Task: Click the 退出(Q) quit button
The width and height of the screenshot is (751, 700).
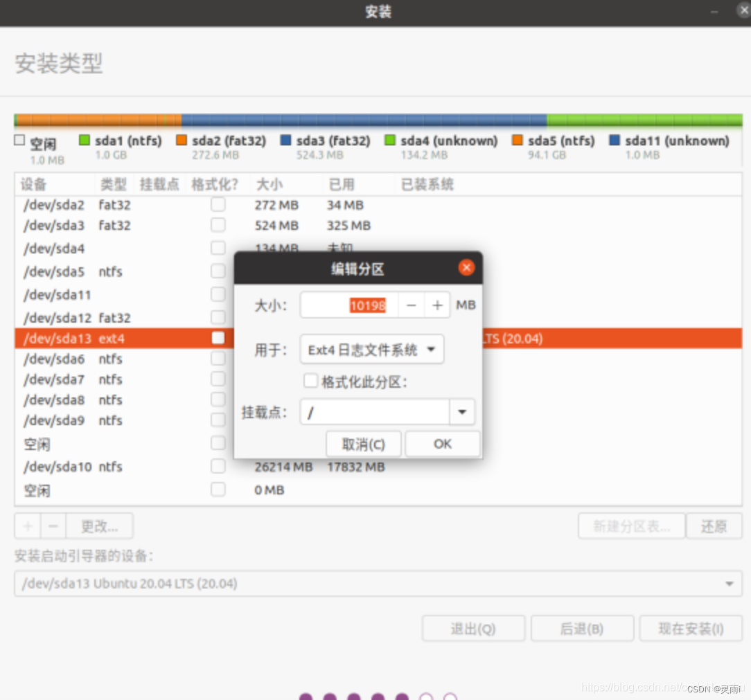Action: pos(473,628)
